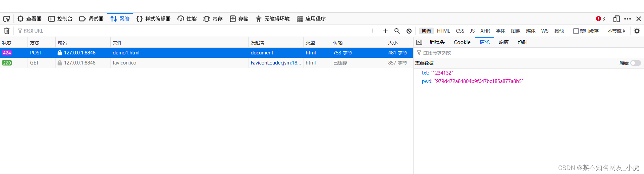The image size is (644, 174).
Task: Open the Console (控制台) panel
Action: click(60, 19)
